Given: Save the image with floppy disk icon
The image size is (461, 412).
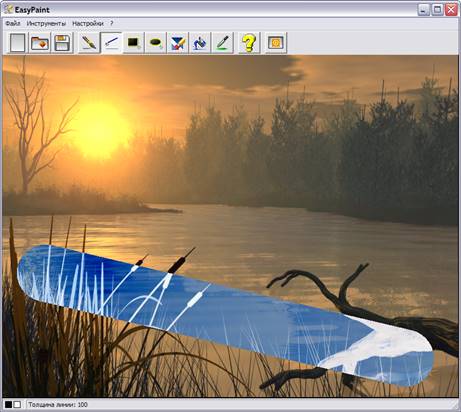Looking at the screenshot, I should 62,43.
